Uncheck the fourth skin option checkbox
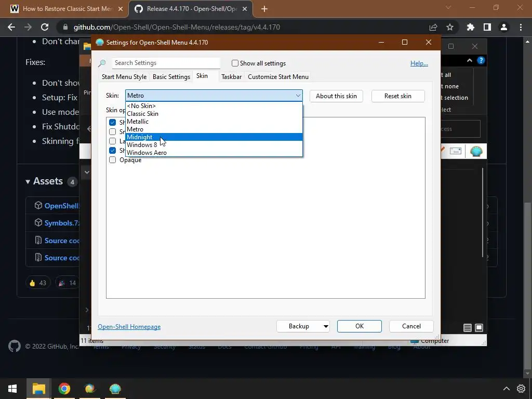532x399 pixels. tap(112, 150)
